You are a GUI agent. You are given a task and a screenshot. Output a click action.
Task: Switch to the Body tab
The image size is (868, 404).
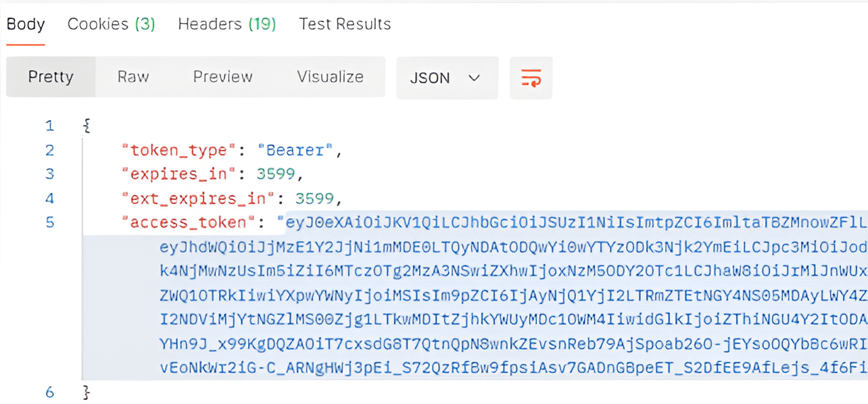click(26, 24)
